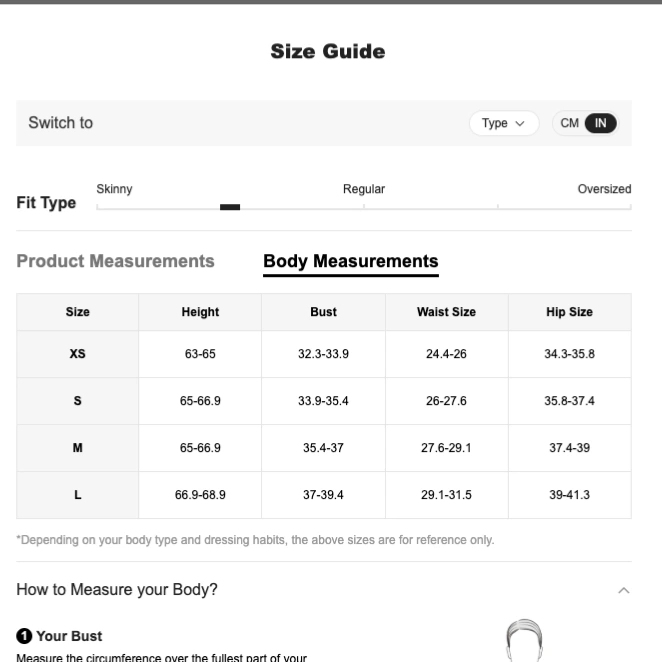Screen dimensions: 662x662
Task: Click the Oversized fit type label
Action: [605, 189]
